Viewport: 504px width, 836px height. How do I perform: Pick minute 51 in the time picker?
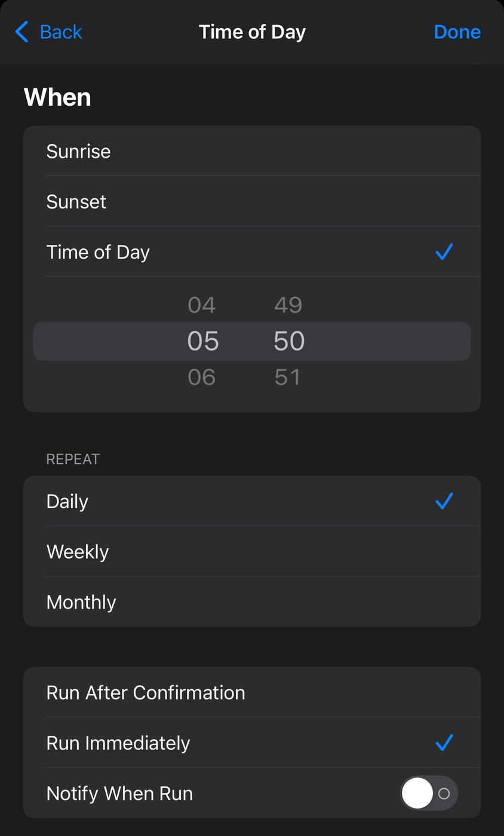click(x=288, y=377)
